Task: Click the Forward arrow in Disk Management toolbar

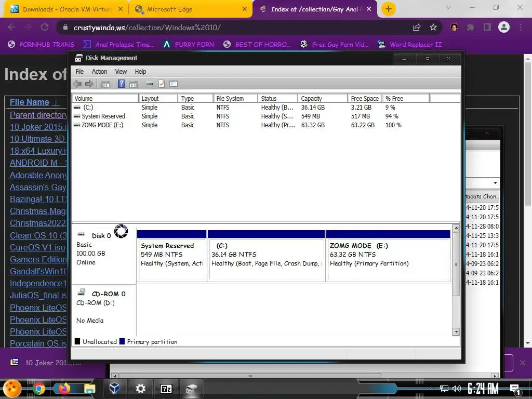Action: (x=89, y=84)
